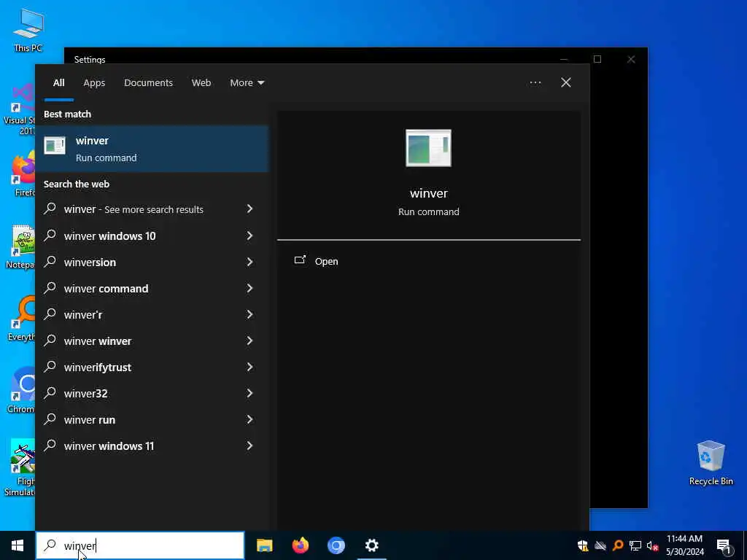Select the Everything desktop shortcut

(21, 319)
